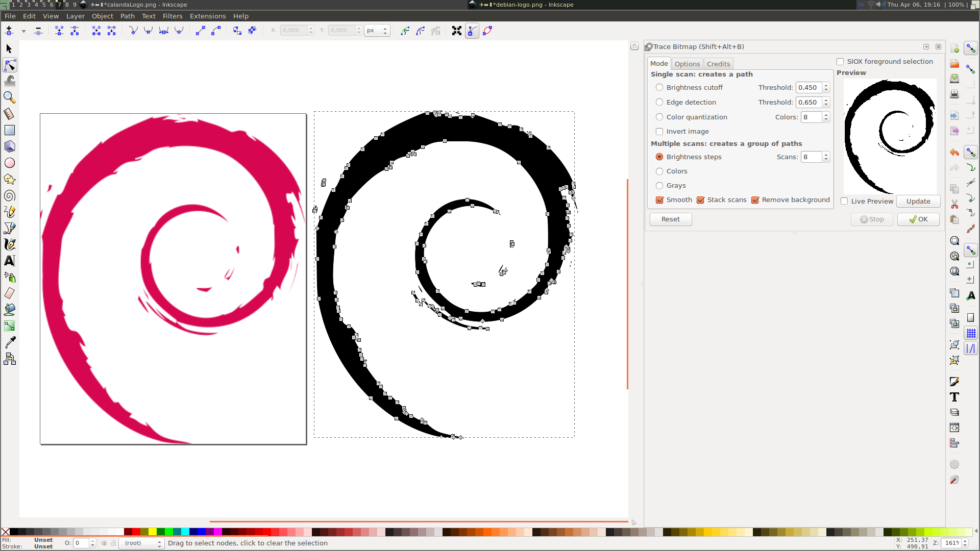The width and height of the screenshot is (980, 551).
Task: Select the Spiral tool
Action: pyautogui.click(x=10, y=196)
